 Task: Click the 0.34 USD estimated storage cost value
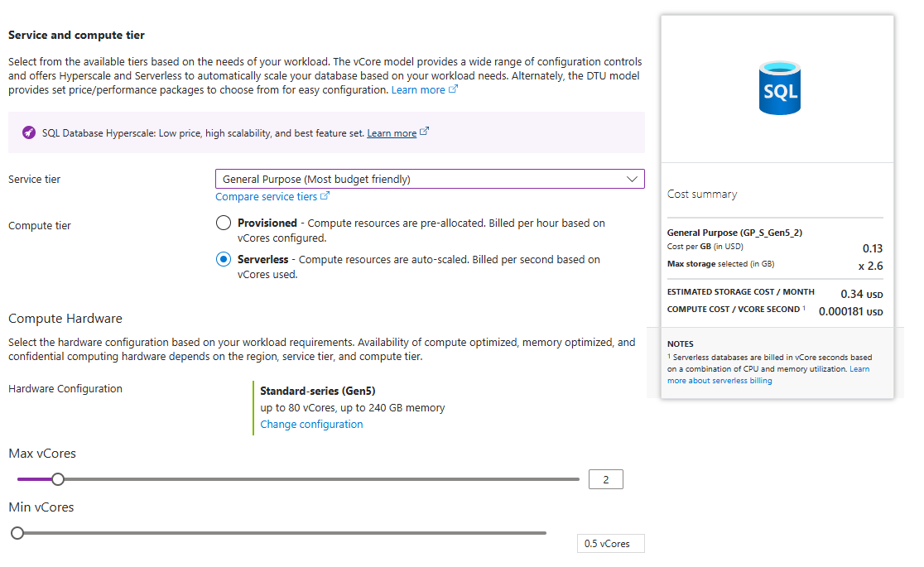click(862, 294)
